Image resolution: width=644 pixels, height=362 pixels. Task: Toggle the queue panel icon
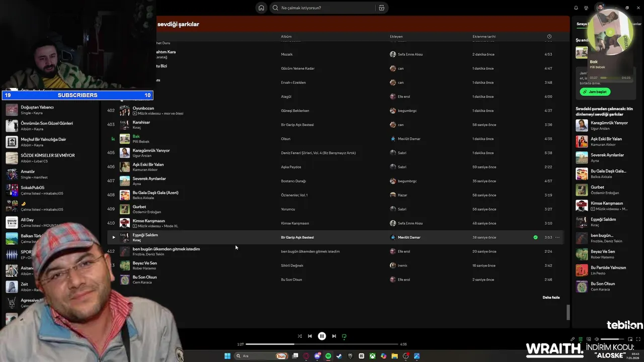[581, 339]
